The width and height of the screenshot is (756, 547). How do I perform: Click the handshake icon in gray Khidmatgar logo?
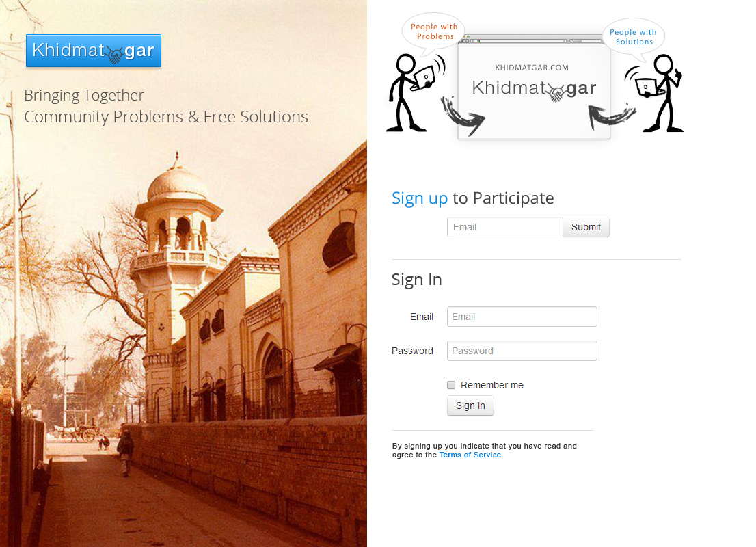(x=556, y=92)
